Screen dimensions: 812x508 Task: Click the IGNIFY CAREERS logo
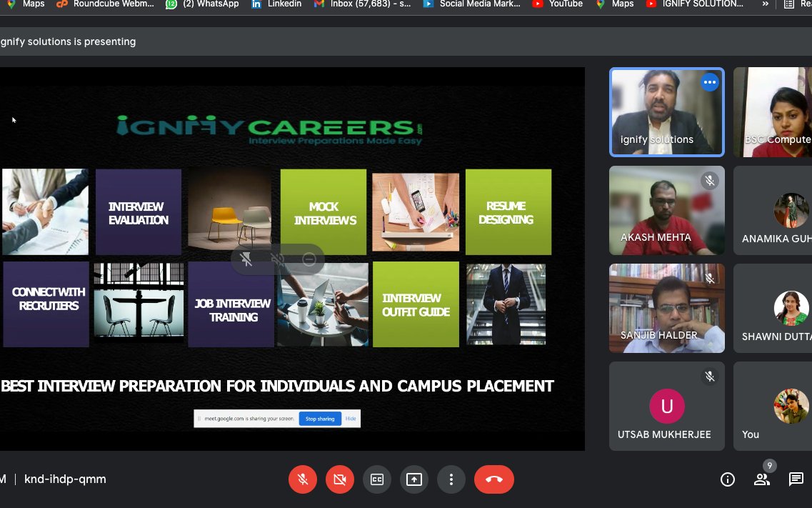pos(269,130)
